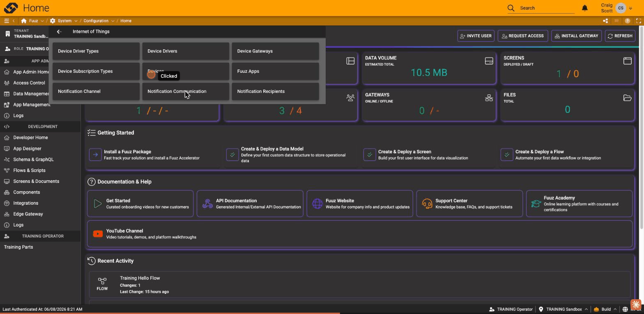Click the page vertical scrollbar
This screenshot has height=314, width=644.
642,127
